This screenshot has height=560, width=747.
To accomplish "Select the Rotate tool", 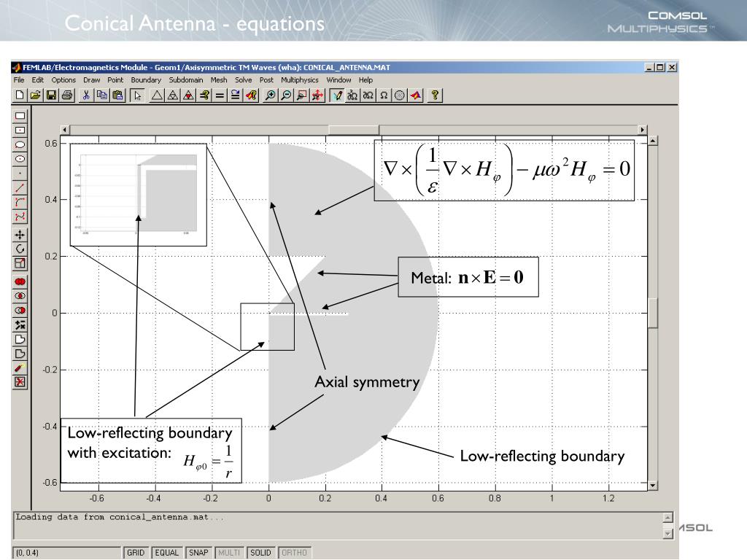I will 20,249.
